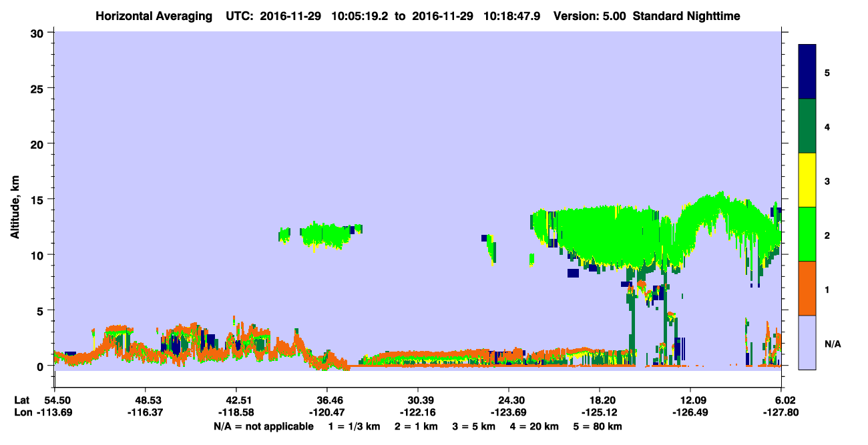Click the longitude value -125.12
868x445 pixels.
tap(600, 412)
